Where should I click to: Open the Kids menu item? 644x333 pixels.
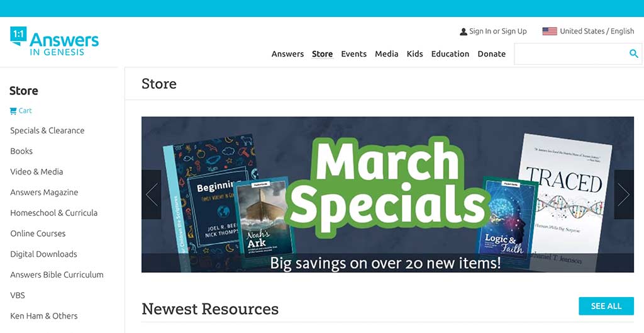point(415,54)
